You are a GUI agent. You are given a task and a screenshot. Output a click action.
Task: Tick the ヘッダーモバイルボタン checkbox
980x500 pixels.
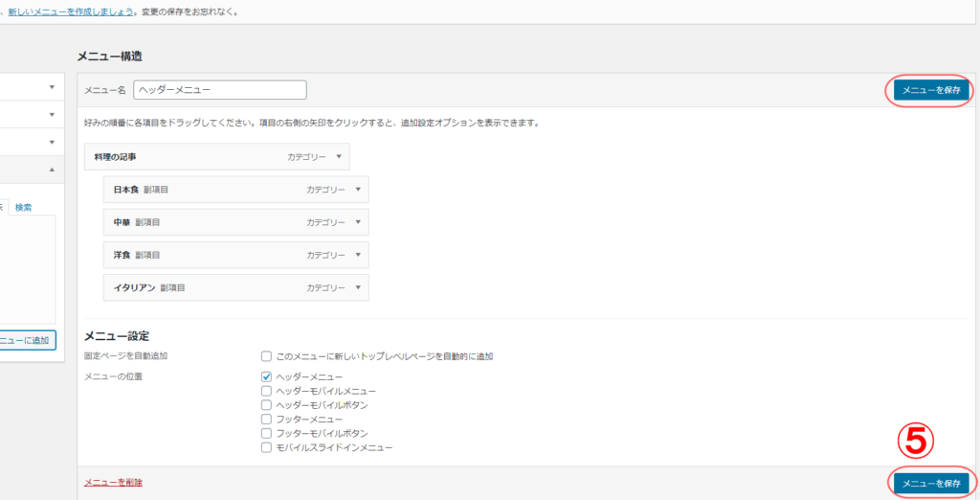click(x=267, y=405)
